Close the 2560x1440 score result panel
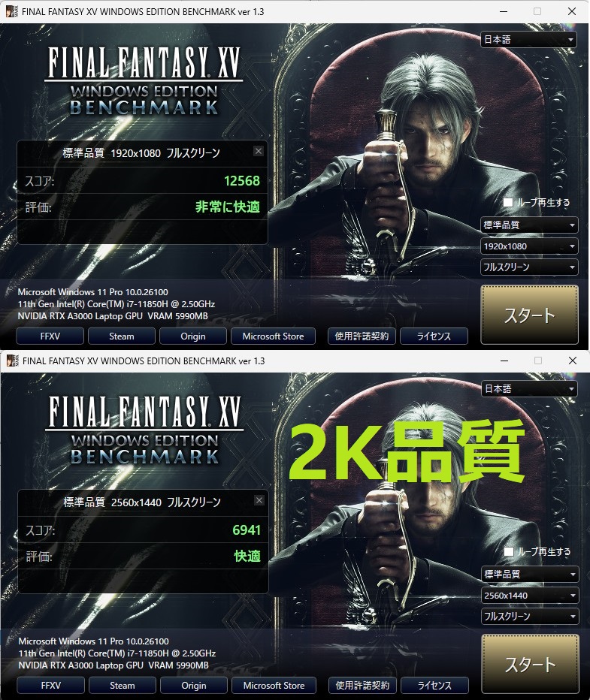 pos(259,500)
